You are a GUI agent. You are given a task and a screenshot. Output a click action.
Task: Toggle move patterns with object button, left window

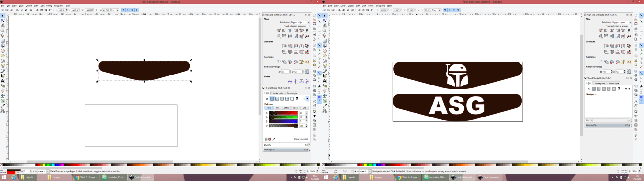coord(136,10)
